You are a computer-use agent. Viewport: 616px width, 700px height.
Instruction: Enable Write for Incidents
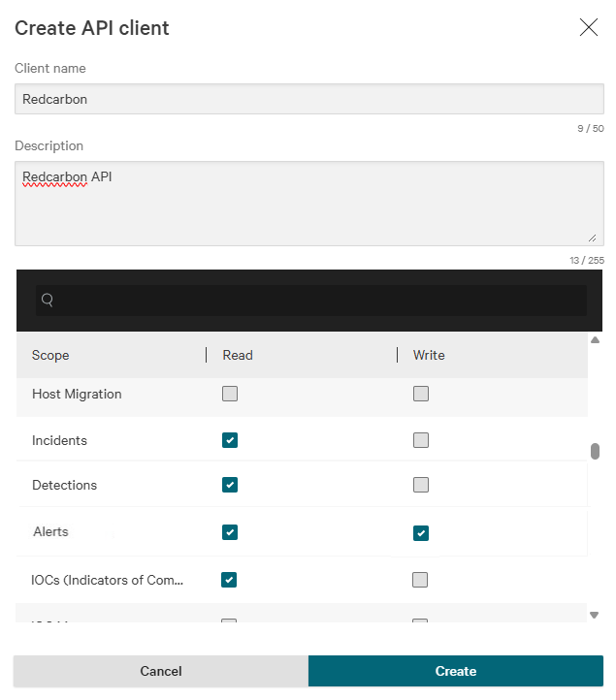tap(420, 440)
